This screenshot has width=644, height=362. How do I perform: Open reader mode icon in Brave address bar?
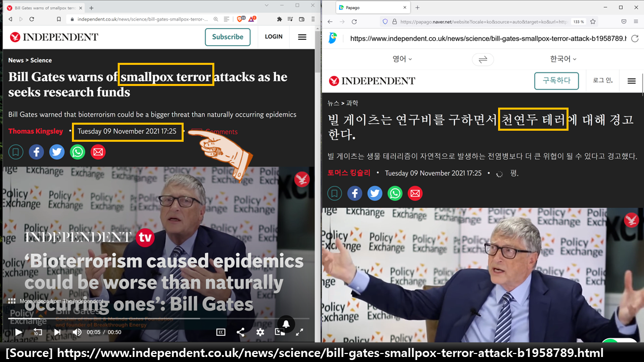[226, 19]
